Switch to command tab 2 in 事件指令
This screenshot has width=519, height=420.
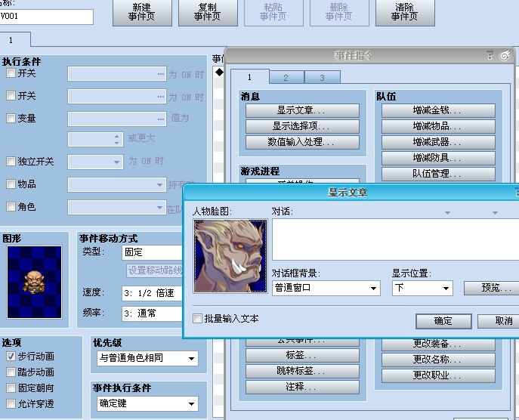point(286,78)
